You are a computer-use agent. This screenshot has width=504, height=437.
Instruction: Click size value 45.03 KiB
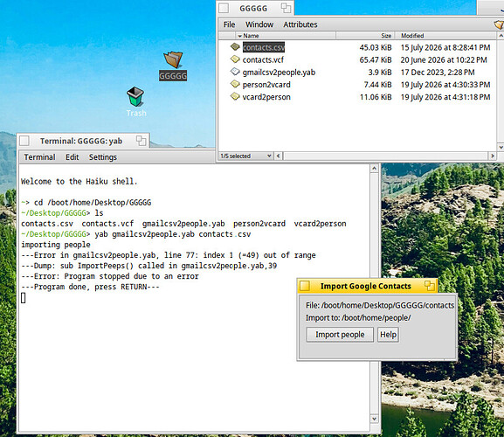(376, 47)
